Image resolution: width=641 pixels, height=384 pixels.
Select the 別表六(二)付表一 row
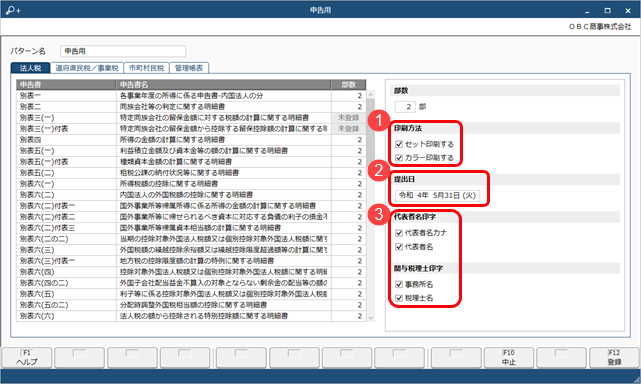(x=191, y=206)
